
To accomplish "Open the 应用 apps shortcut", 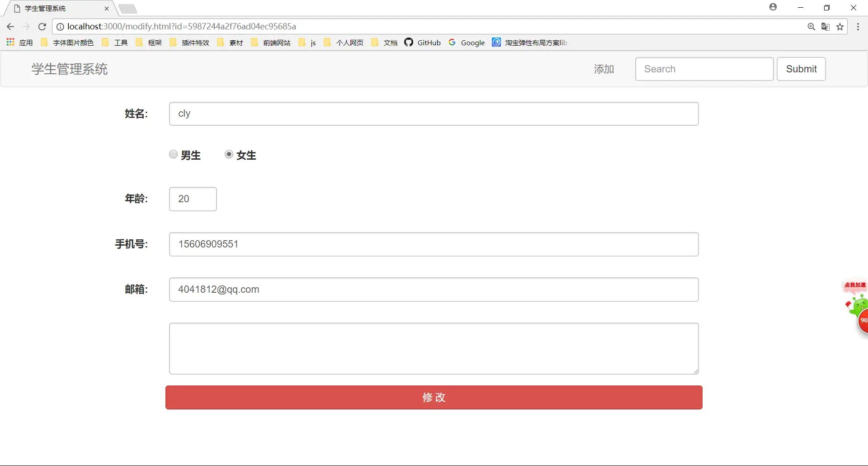I will 20,43.
